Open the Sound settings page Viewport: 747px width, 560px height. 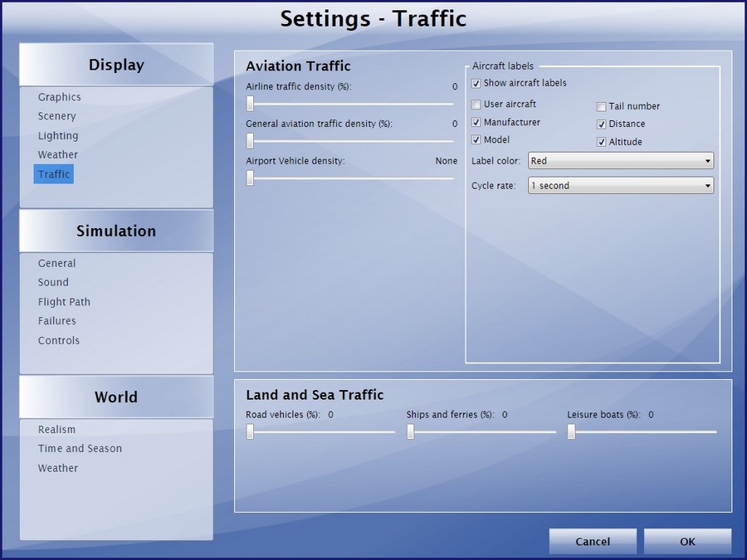pos(53,282)
